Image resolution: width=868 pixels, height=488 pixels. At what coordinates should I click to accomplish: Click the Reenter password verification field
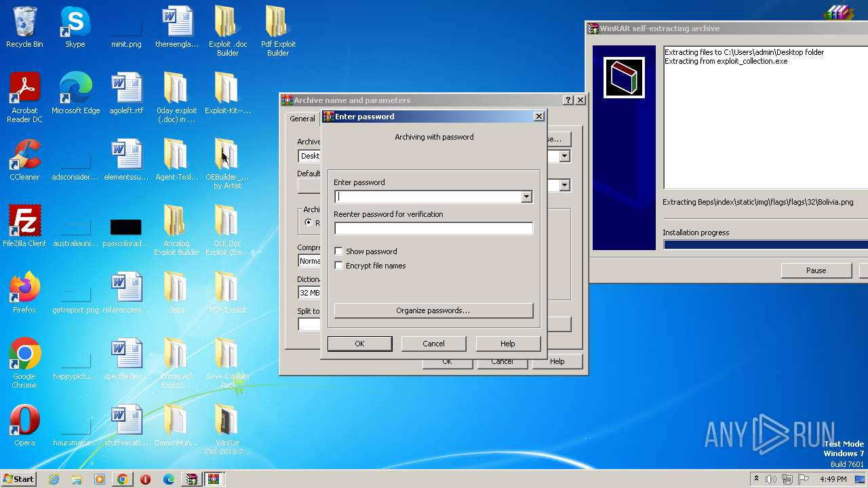pyautogui.click(x=434, y=228)
